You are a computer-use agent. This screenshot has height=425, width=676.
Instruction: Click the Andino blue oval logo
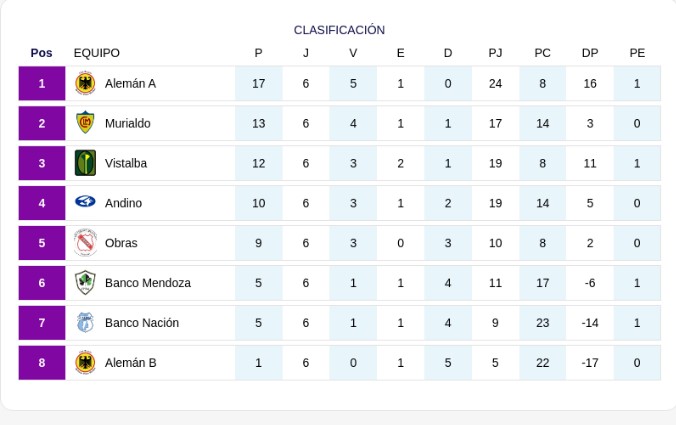(85, 201)
